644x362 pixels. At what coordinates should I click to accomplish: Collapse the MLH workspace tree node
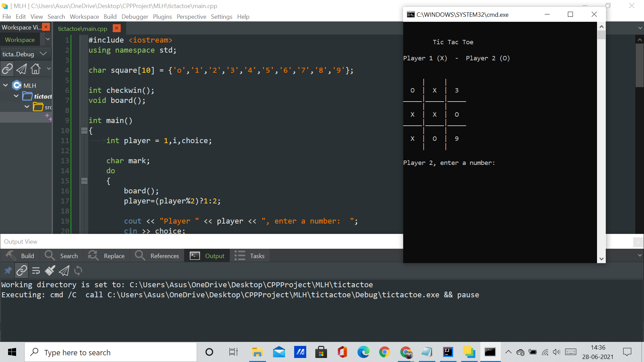coord(5,85)
